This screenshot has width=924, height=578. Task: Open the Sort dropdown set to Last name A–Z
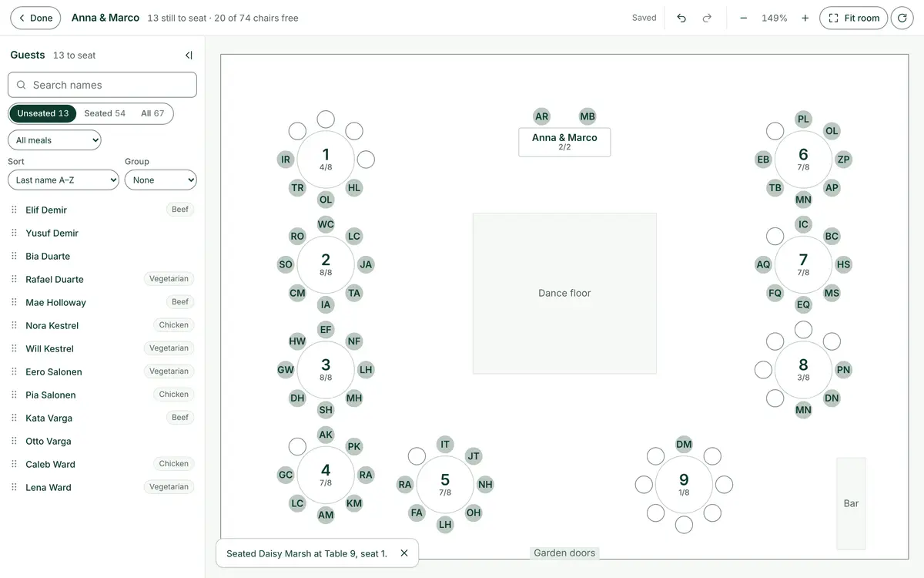63,180
